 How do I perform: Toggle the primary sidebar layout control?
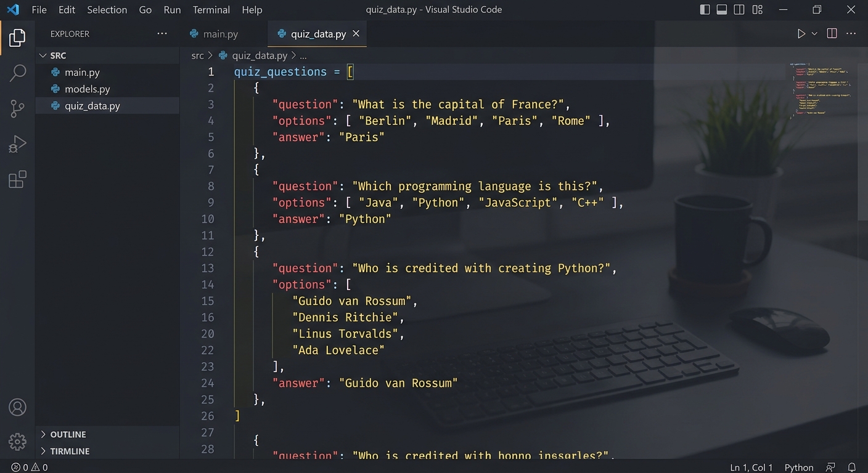point(703,9)
